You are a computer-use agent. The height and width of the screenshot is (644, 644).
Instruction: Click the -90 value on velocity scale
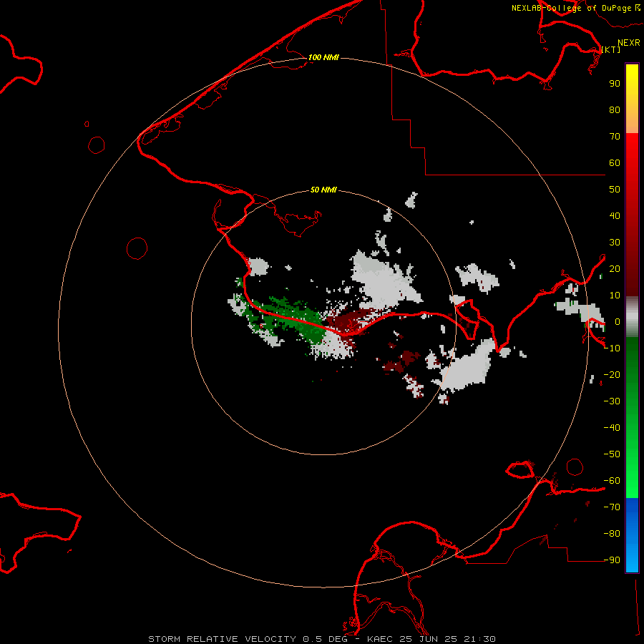coord(612,560)
